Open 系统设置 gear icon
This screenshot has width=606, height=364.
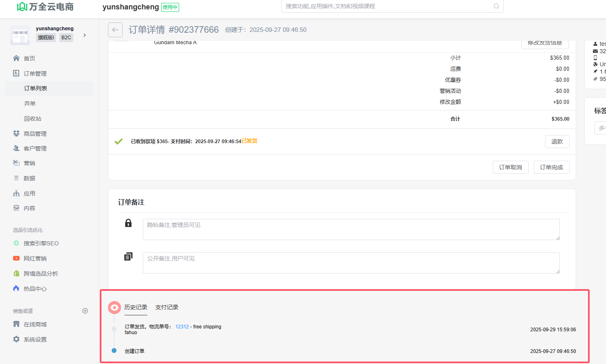pos(16,339)
